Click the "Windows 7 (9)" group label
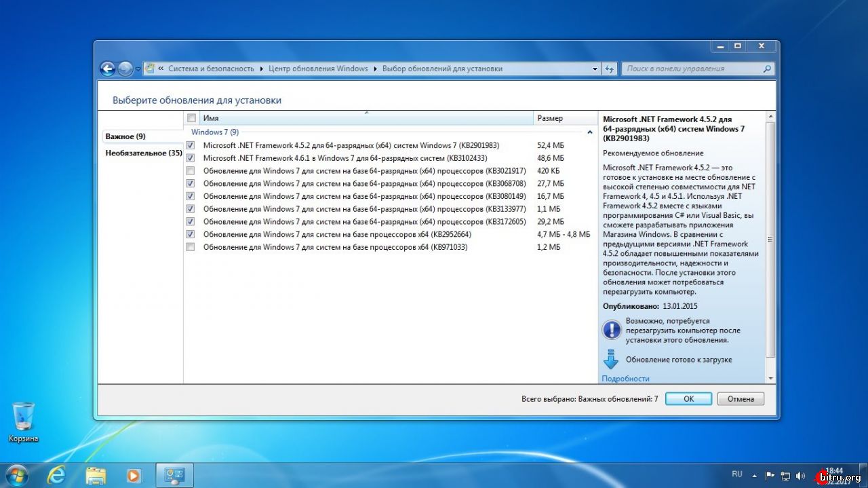This screenshot has height=488, width=868. (214, 132)
